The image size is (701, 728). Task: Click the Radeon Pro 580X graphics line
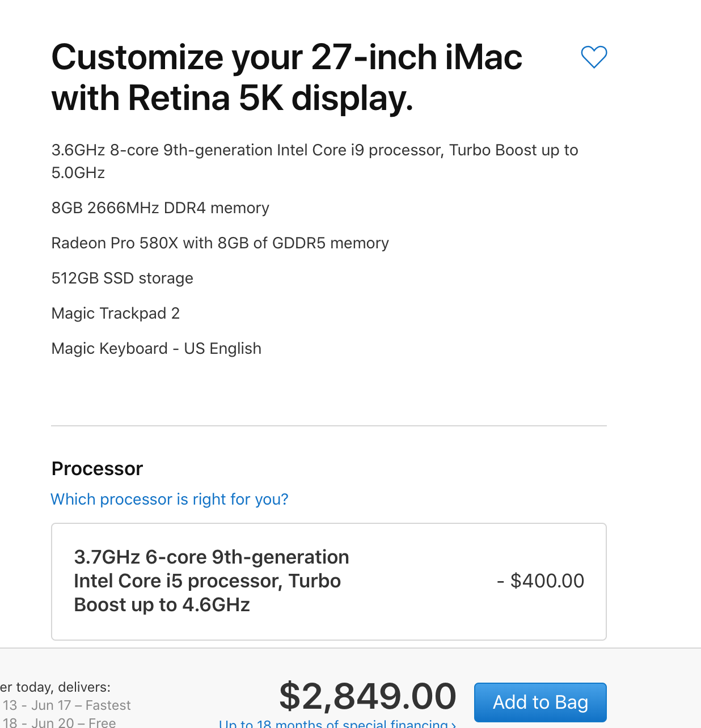pyautogui.click(x=220, y=243)
